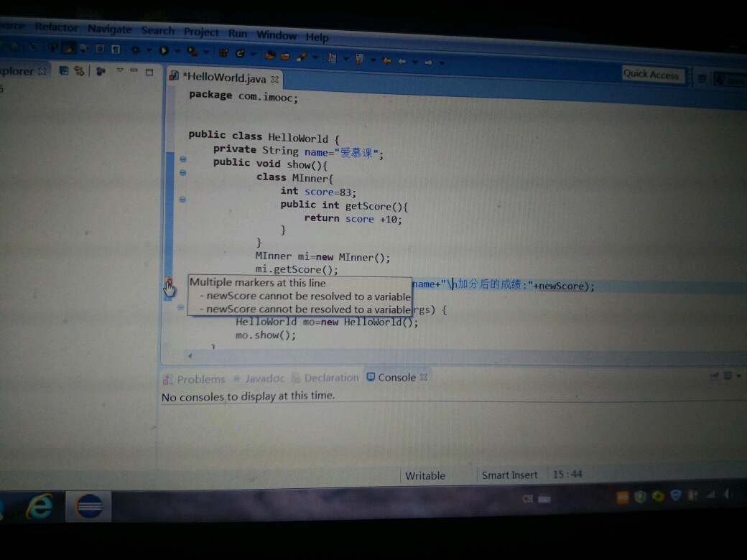Click horizontal scrollbar left arrow in editor

click(190, 355)
